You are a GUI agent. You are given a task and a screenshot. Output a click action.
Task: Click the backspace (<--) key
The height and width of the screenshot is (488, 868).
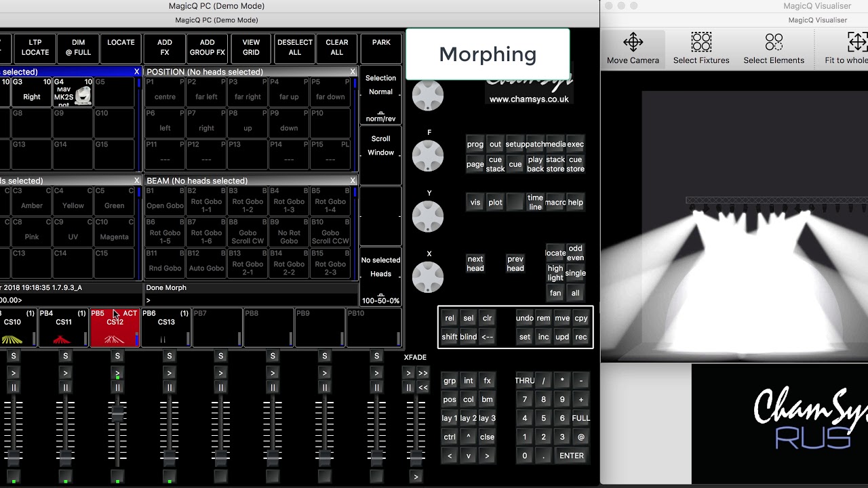tap(487, 337)
